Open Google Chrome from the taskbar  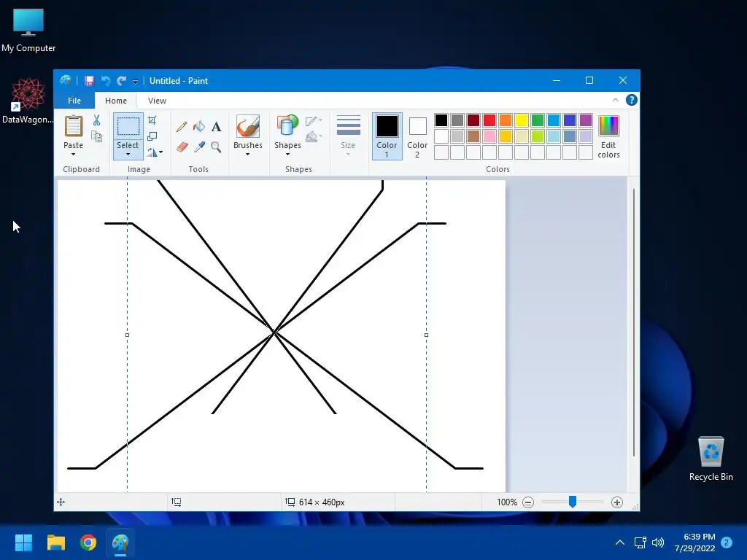pos(88,542)
